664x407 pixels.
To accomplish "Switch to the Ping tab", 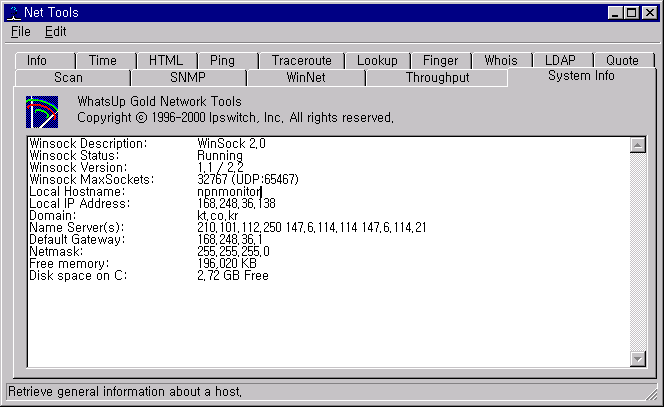I will [228, 61].
